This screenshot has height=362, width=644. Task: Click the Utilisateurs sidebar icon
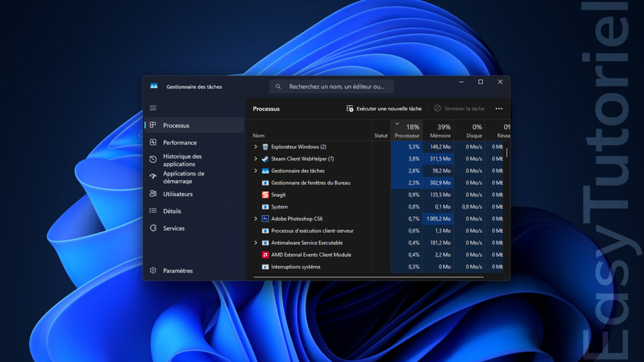[153, 194]
